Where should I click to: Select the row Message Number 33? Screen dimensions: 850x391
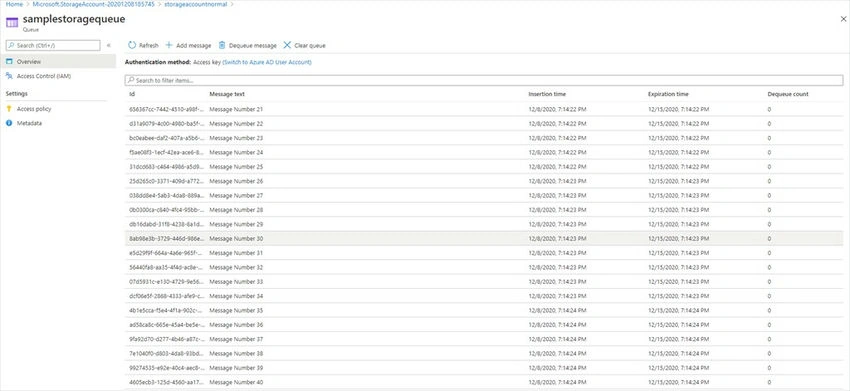point(484,281)
